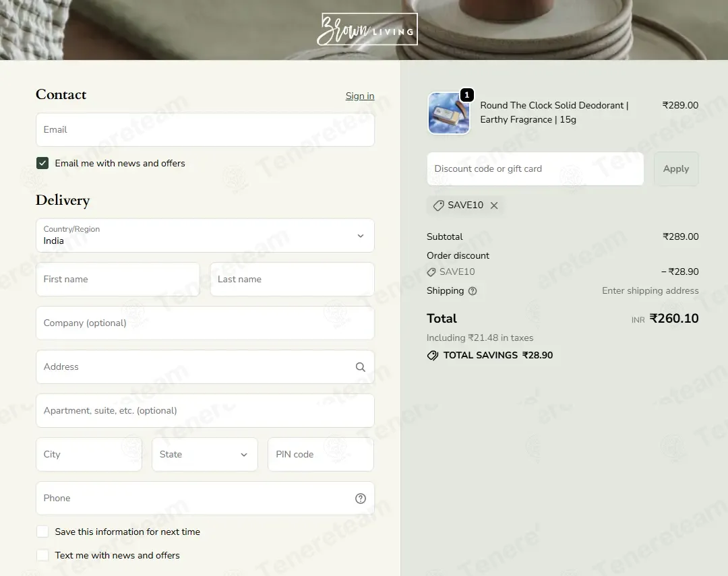Image resolution: width=728 pixels, height=576 pixels.
Task: Click the Last name field
Action: tap(292, 280)
